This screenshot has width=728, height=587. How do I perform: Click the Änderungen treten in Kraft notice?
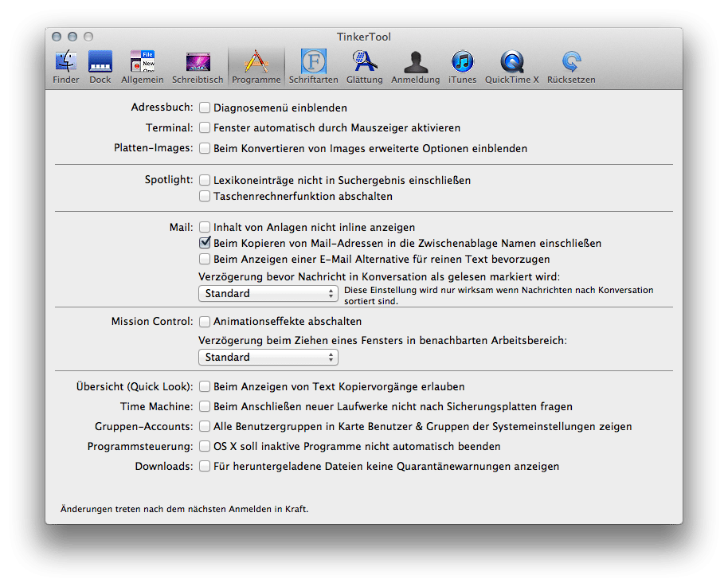tap(184, 509)
